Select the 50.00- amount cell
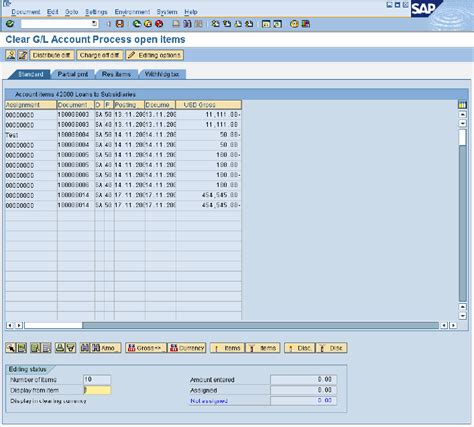474x427 pixels. point(209,135)
